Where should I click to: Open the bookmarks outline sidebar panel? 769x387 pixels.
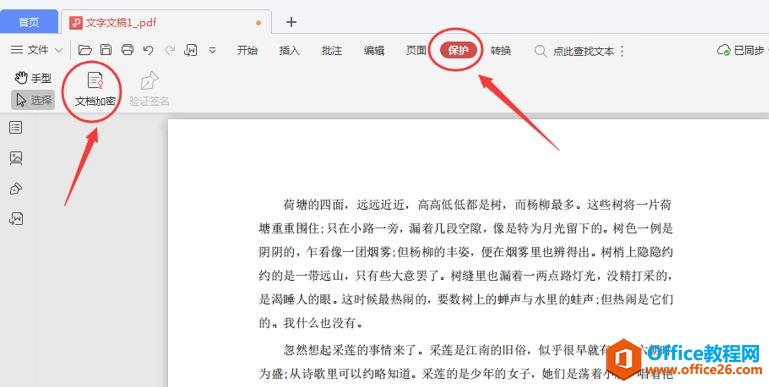click(x=16, y=128)
